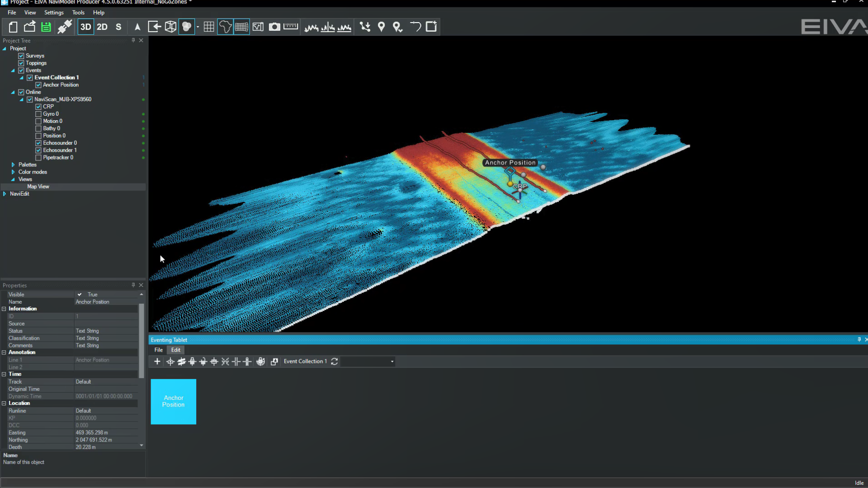Open the dropdown in Eventing Tablet toolbar

coord(392,361)
